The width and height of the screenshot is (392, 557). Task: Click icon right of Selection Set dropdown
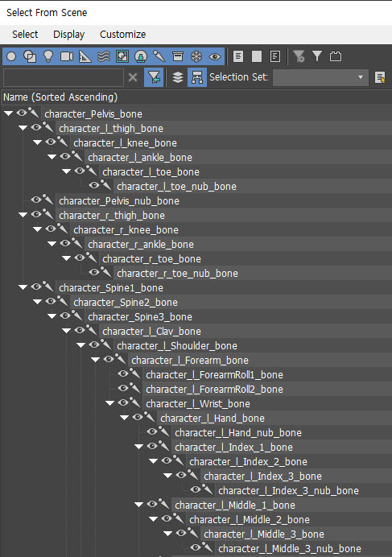pos(380,77)
